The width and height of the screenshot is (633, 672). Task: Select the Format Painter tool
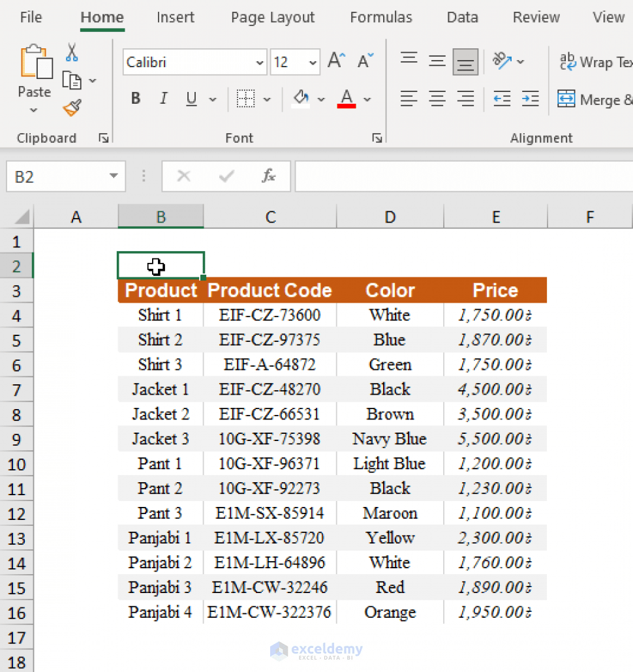[x=70, y=106]
